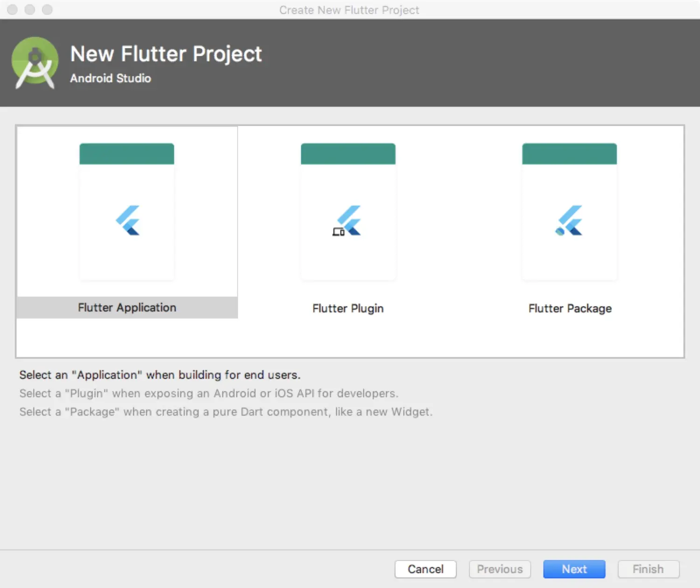Click the Flutter Plugin label
This screenshot has width=700, height=588.
[x=348, y=308]
